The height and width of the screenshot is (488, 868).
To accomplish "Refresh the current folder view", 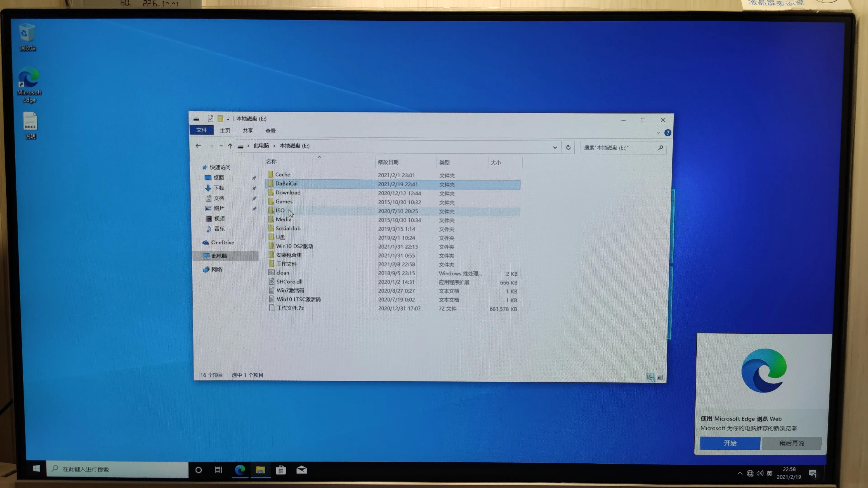I will 568,147.
